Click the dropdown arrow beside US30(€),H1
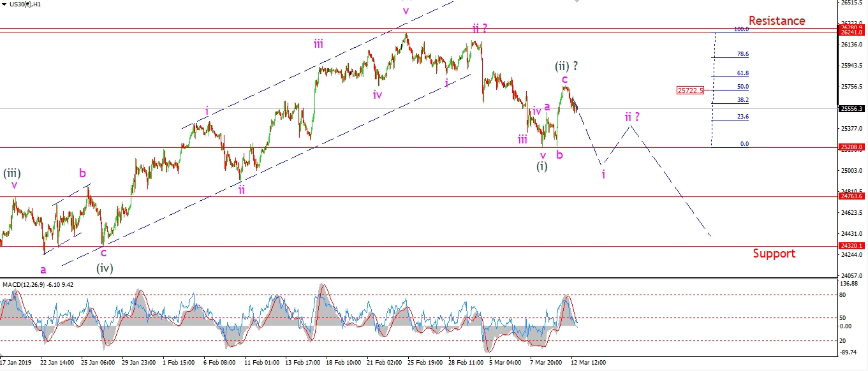This screenshot has height=371, width=868. [4, 4]
